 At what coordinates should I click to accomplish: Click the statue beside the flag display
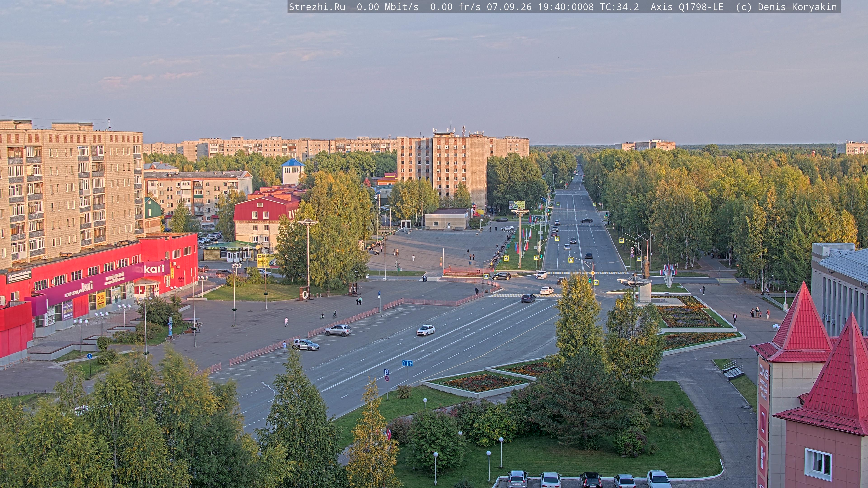646,267
